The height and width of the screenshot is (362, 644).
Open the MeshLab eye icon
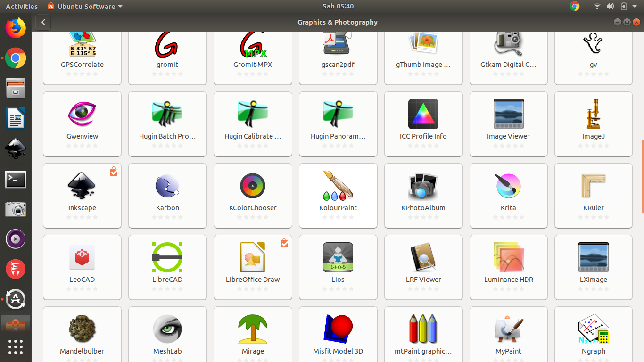tap(167, 329)
